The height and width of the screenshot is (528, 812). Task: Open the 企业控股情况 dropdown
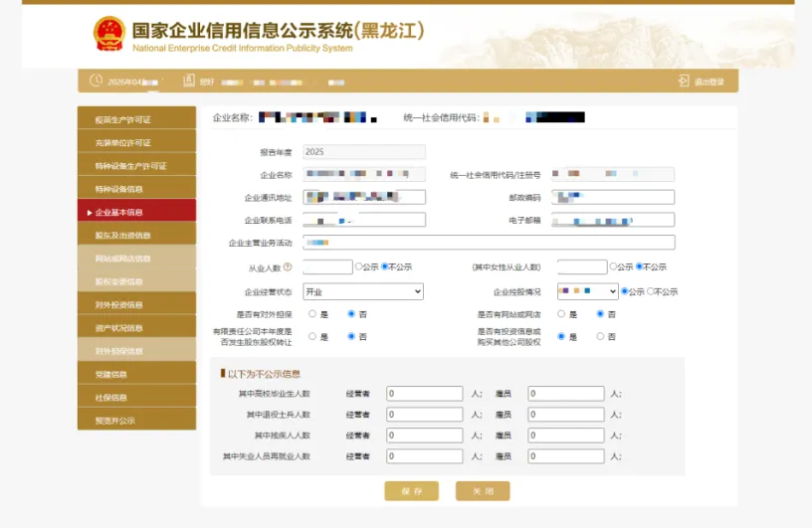click(588, 291)
